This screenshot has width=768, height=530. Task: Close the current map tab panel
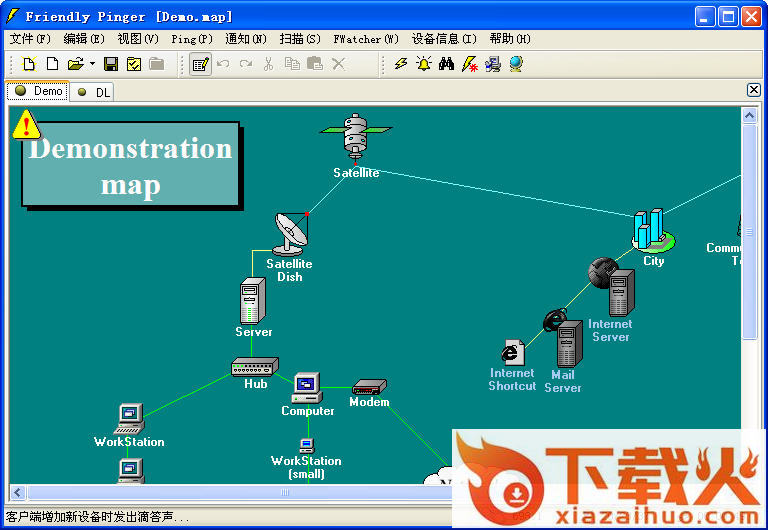pyautogui.click(x=754, y=90)
